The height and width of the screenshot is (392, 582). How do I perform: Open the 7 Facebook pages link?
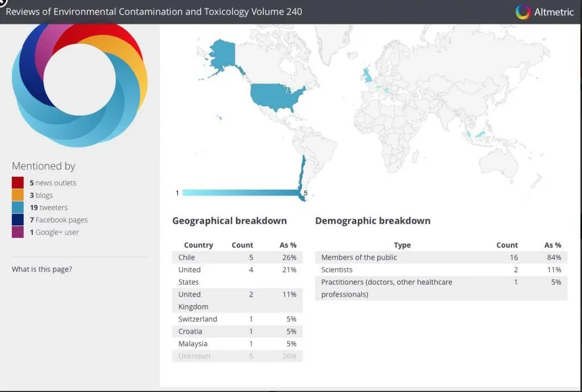point(59,219)
